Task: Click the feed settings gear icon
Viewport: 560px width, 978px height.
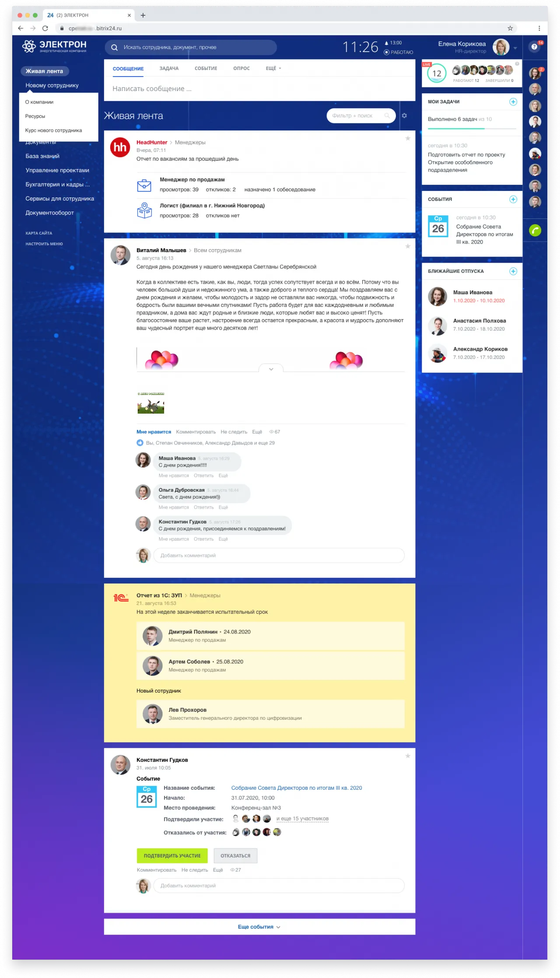Action: click(x=404, y=116)
